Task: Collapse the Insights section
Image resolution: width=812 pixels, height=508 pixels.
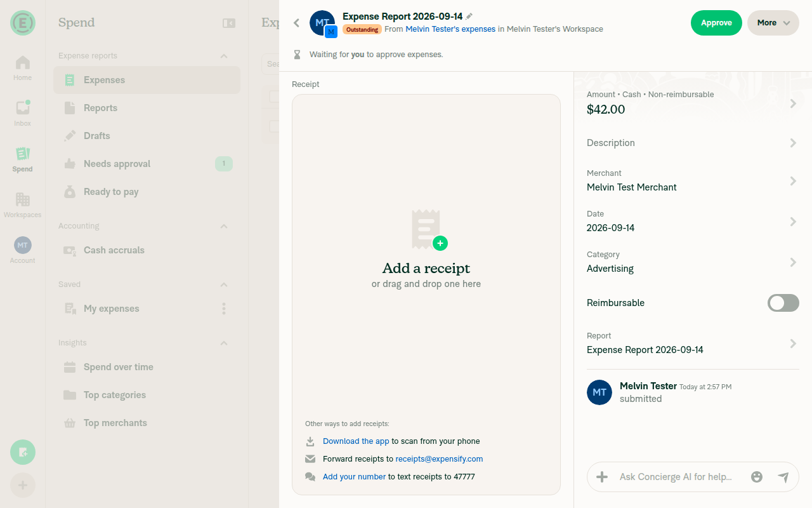Action: (224, 343)
